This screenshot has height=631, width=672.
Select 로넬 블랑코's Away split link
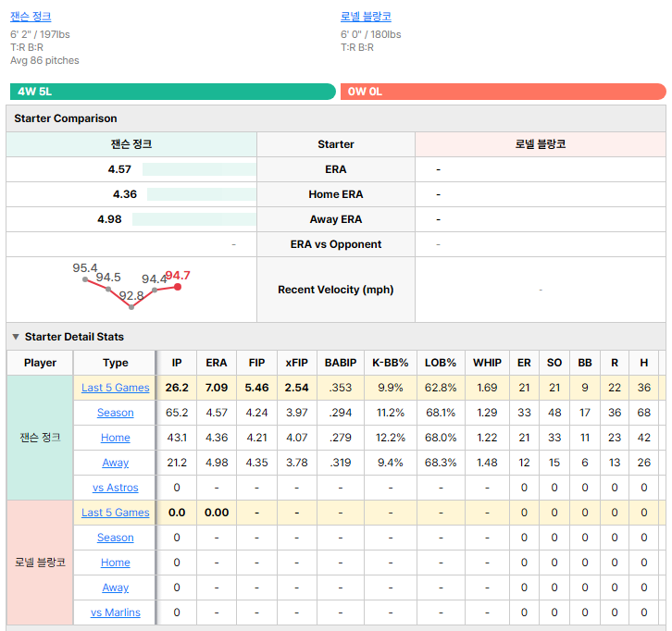pyautogui.click(x=116, y=588)
